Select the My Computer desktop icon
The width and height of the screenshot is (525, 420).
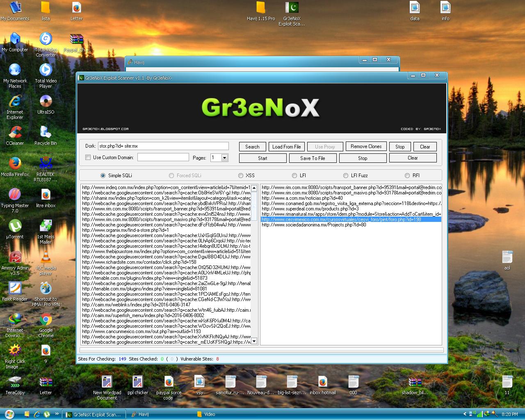tap(15, 42)
